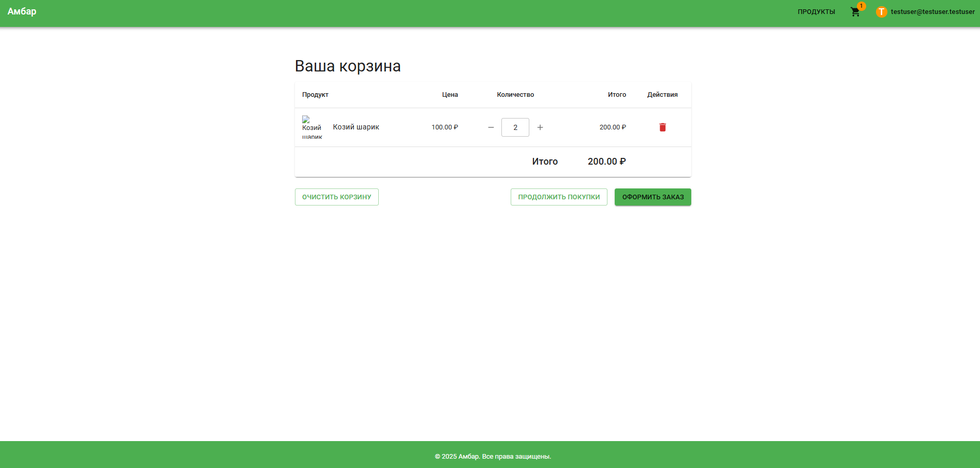Click the broken product image thumbnail
980x468 pixels.
click(x=312, y=127)
